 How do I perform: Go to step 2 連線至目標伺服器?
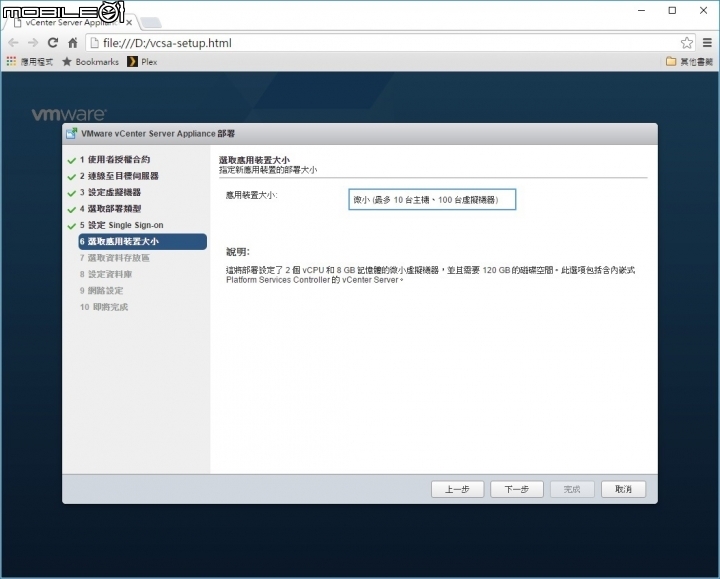119,176
